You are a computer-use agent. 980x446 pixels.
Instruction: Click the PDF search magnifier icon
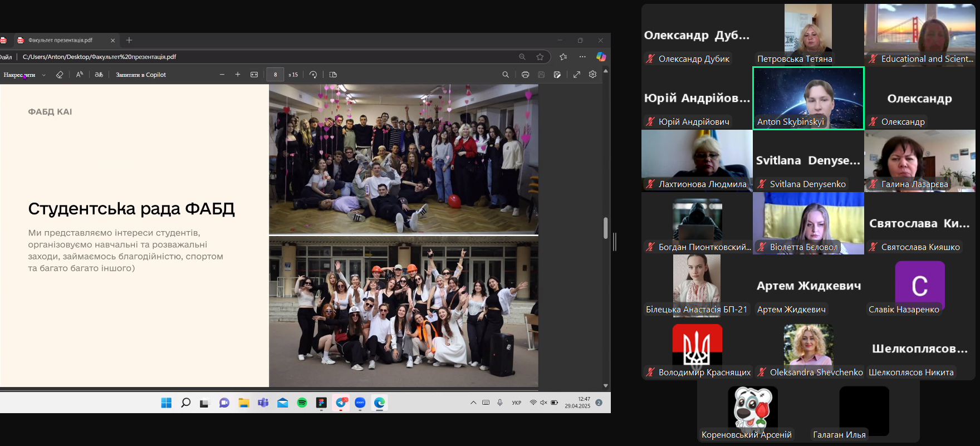click(x=506, y=75)
